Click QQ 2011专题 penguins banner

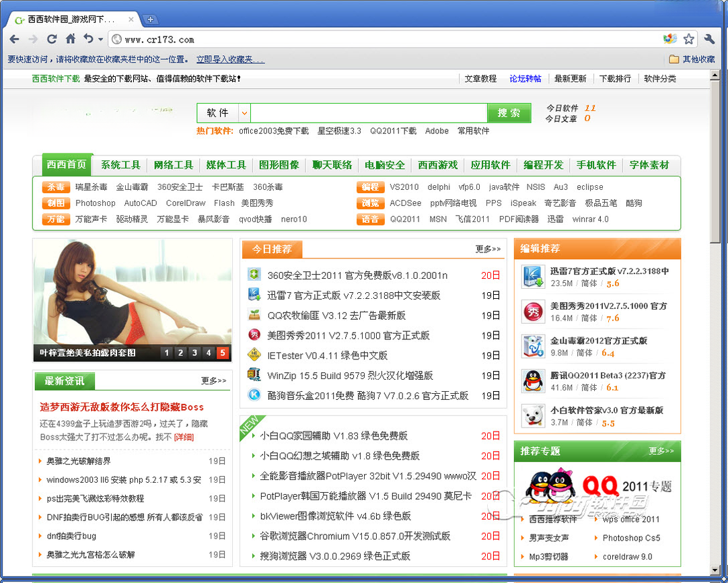click(598, 487)
